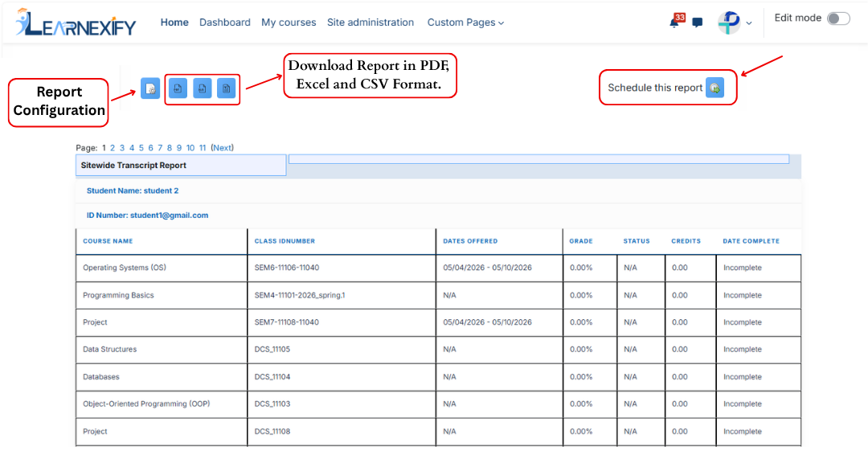Click the user profile avatar
Screen dimensions: 868x455
coord(728,23)
